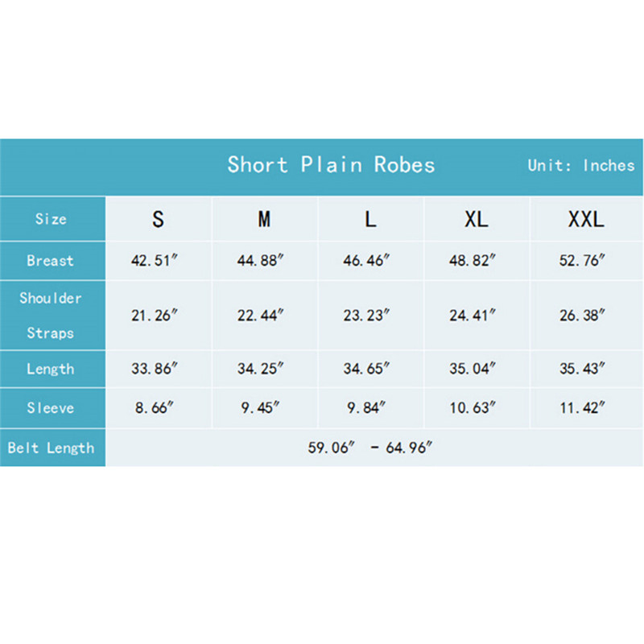Click the 59.06" - 64.96" belt length range
This screenshot has height=644, width=644.
pyautogui.click(x=370, y=448)
